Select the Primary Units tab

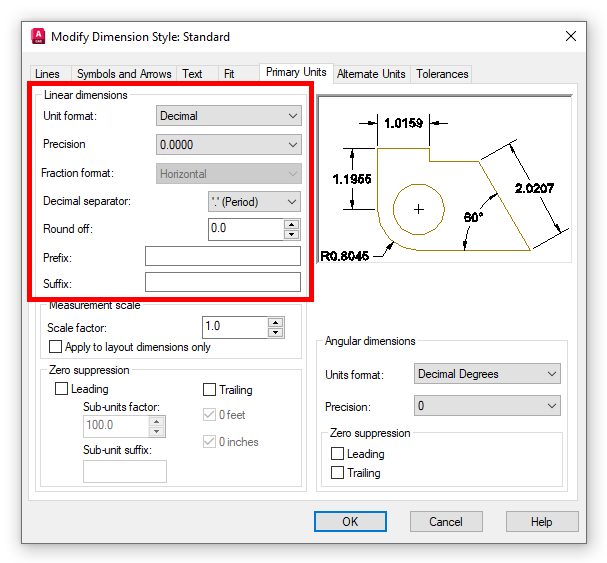(296, 72)
